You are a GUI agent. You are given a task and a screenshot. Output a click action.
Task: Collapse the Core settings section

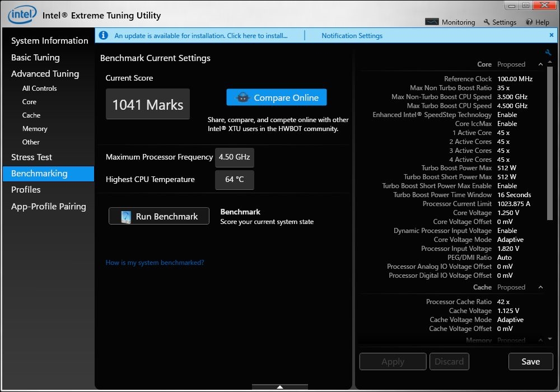coord(541,64)
